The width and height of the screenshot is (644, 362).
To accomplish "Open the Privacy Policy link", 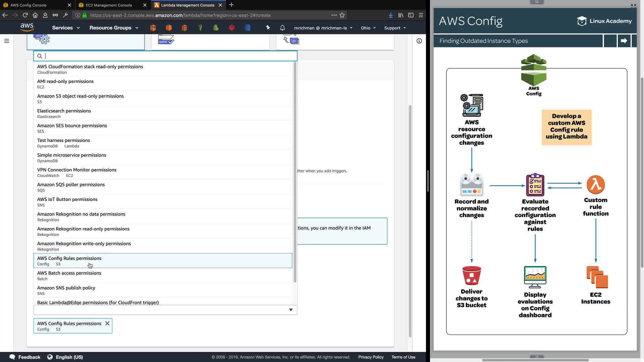I will pyautogui.click(x=371, y=357).
